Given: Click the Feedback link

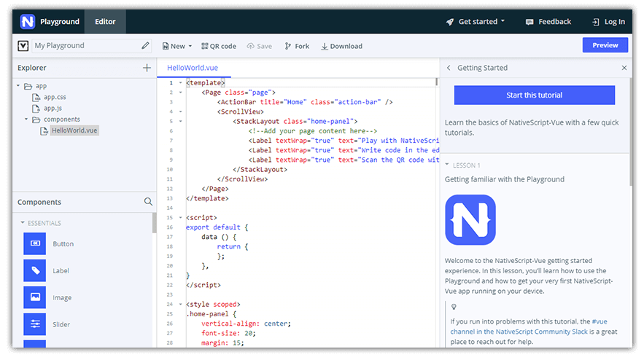Looking at the screenshot, I should pos(548,22).
